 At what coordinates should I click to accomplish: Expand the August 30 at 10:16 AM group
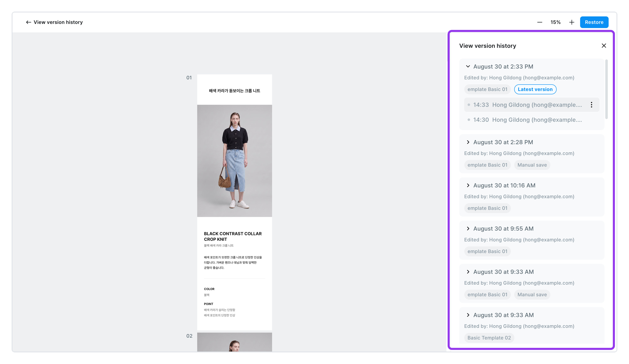[468, 185]
